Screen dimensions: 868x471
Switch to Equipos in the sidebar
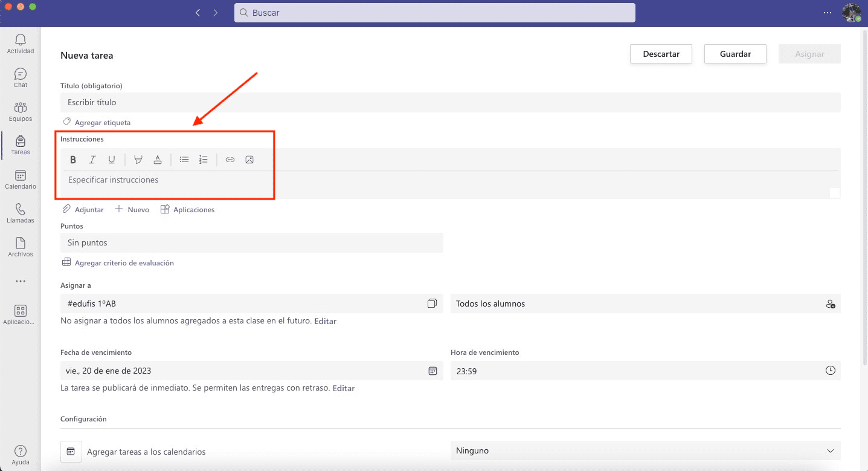tap(21, 111)
